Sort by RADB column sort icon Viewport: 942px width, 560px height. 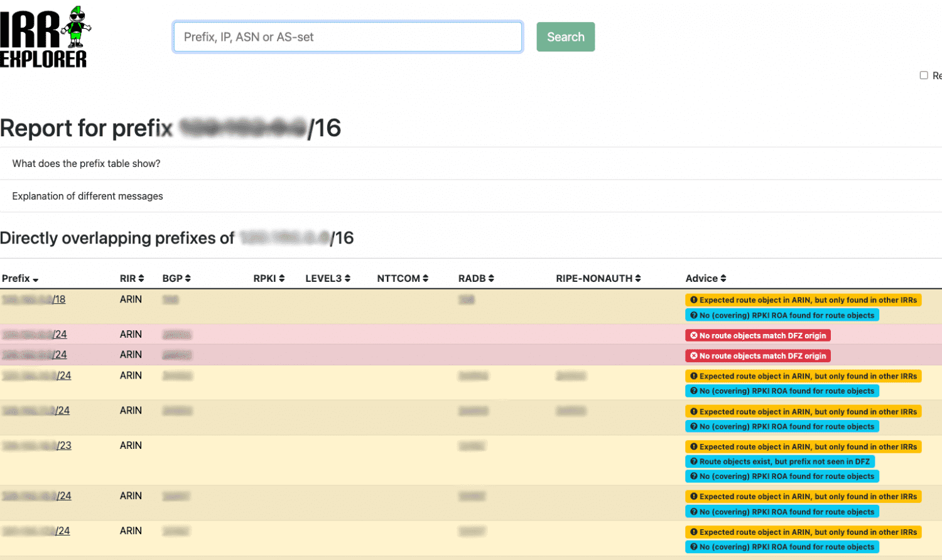[491, 278]
